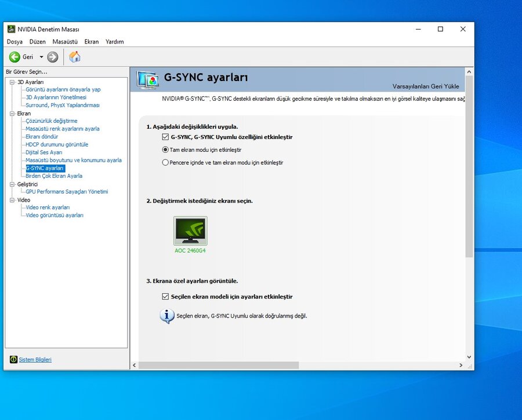
Task: Collapse the Ekran tree node
Action: point(12,114)
